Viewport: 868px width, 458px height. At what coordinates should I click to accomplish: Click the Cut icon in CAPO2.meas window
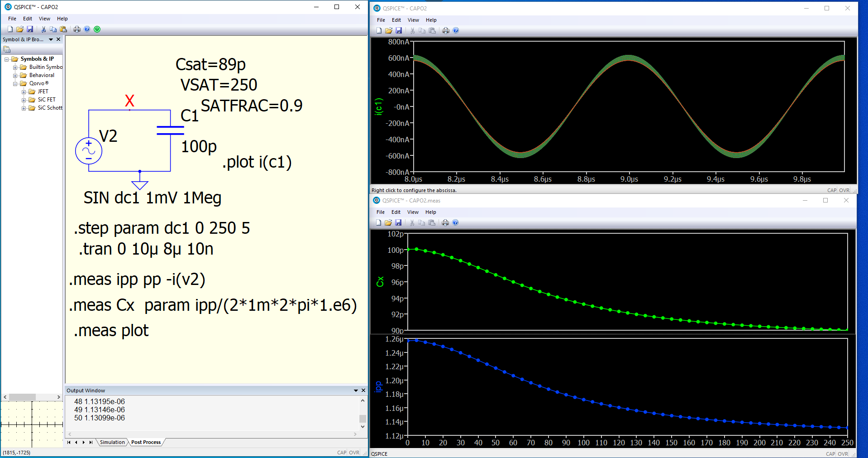click(x=412, y=222)
